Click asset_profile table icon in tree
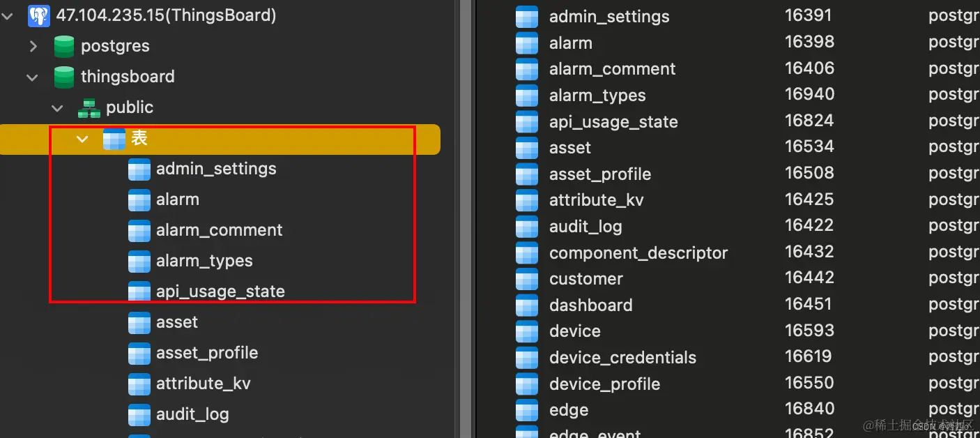 (x=139, y=353)
